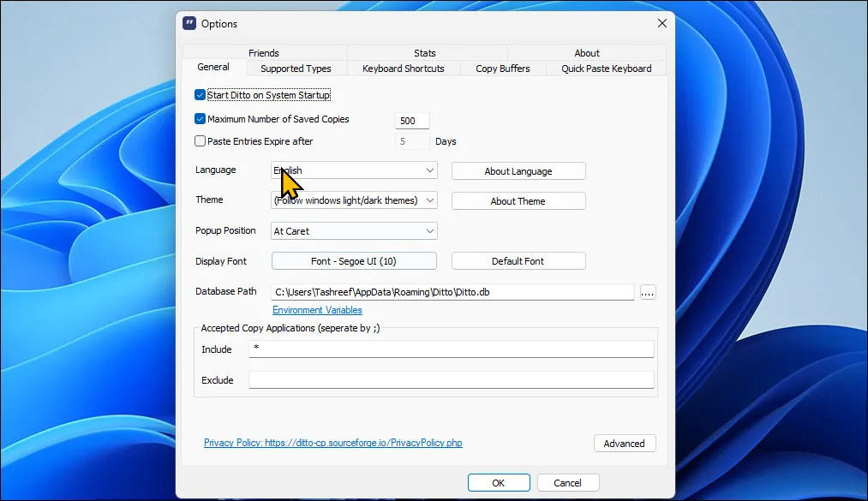
Task: Uncheck Maximum Number of Saved Copies
Action: point(200,119)
